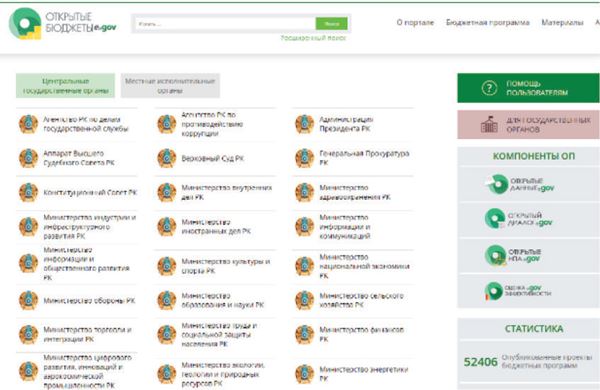This screenshot has height=390, width=600.
Task: Click the green search button
Action: click(x=331, y=24)
